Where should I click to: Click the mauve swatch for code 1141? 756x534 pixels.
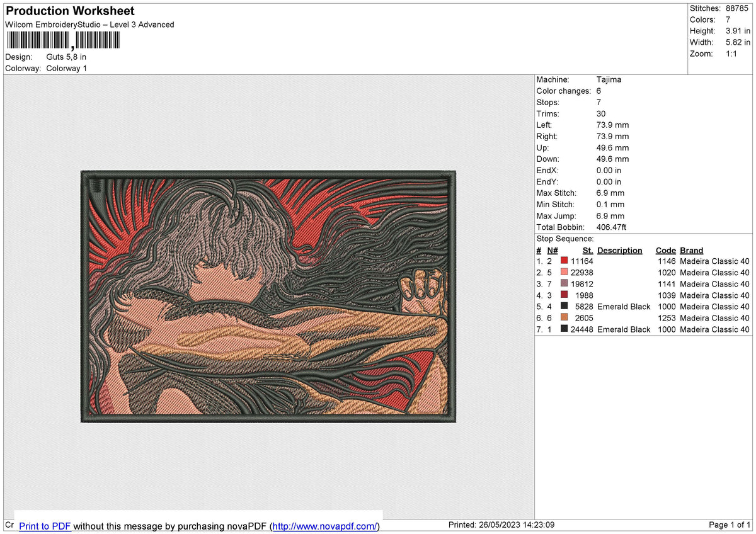[x=564, y=283]
